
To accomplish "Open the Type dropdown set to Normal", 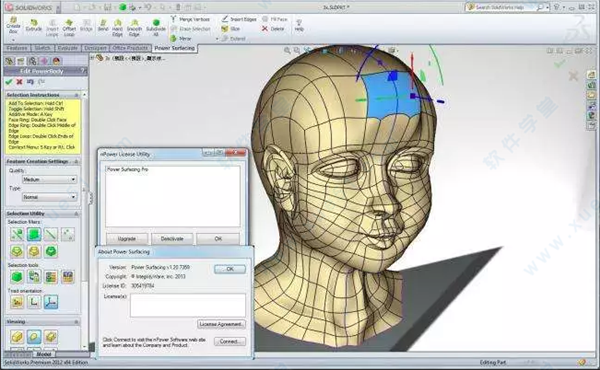I will click(49, 197).
